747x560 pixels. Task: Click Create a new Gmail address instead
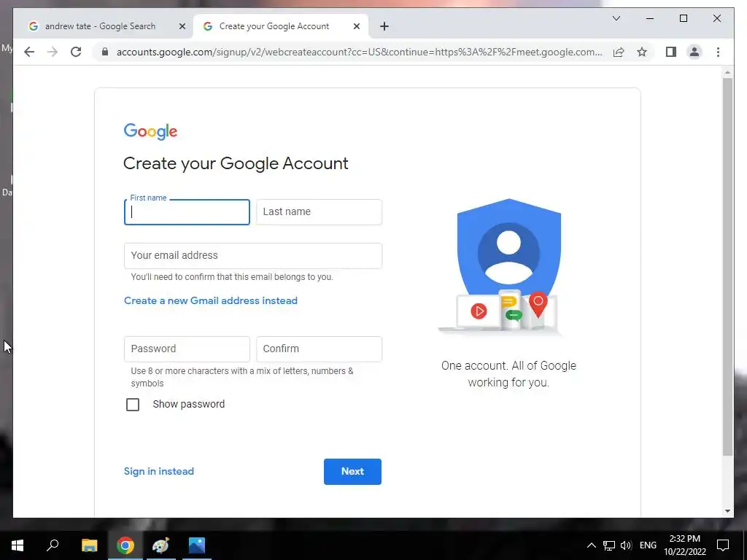211,300
